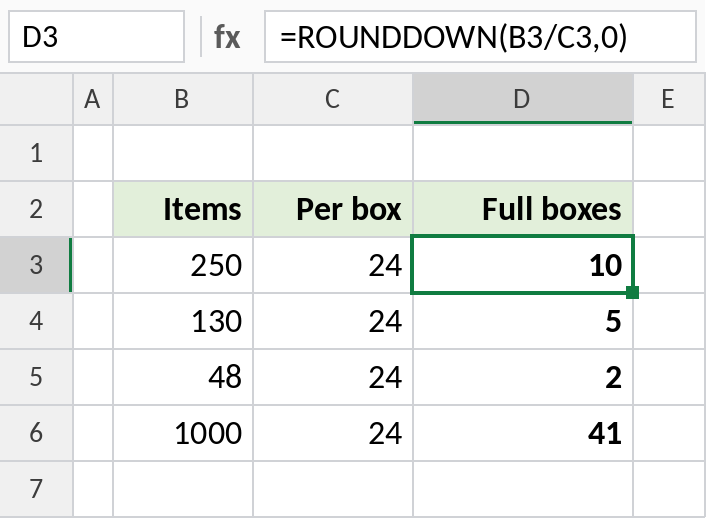
Task: Select row 7 header
Action: [36, 489]
